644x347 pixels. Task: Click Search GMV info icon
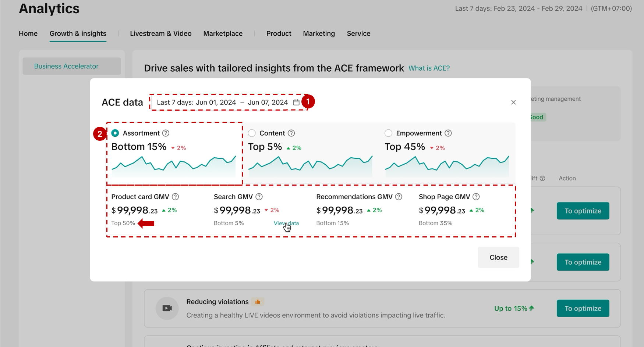pos(259,197)
